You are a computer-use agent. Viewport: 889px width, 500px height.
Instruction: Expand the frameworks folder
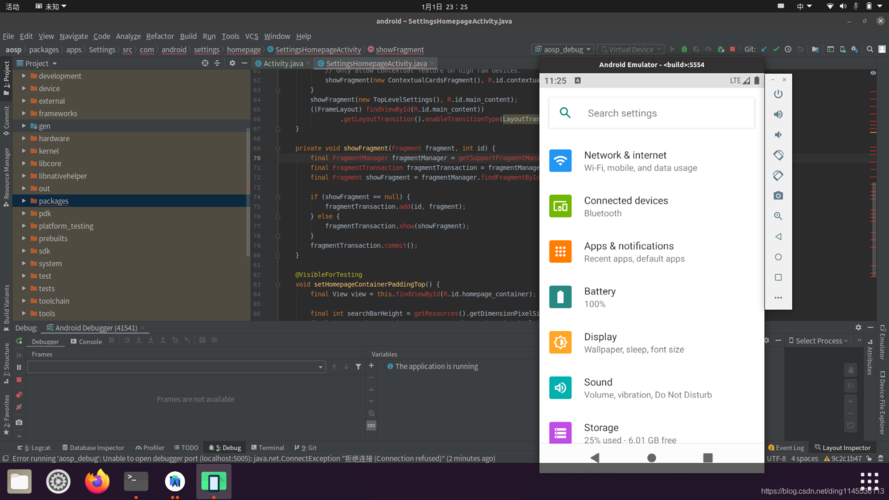(x=24, y=113)
